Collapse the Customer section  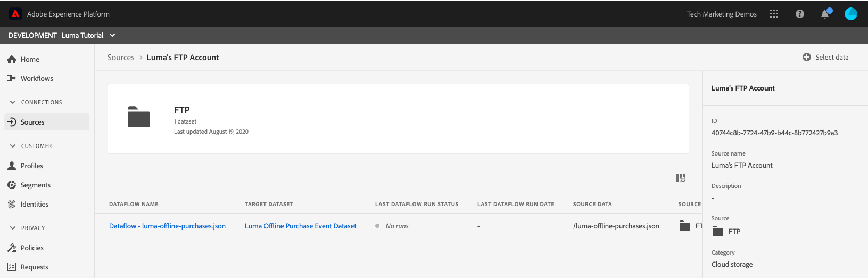tap(13, 146)
